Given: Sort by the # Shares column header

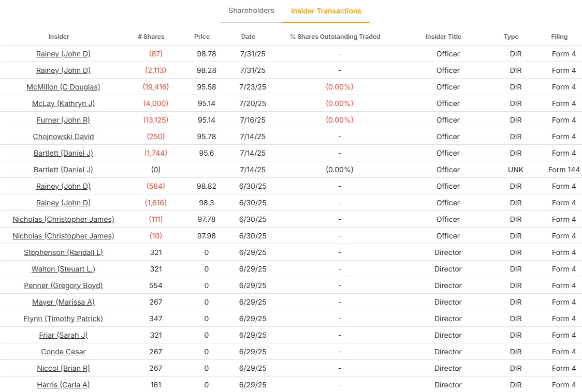Looking at the screenshot, I should click(x=150, y=37).
